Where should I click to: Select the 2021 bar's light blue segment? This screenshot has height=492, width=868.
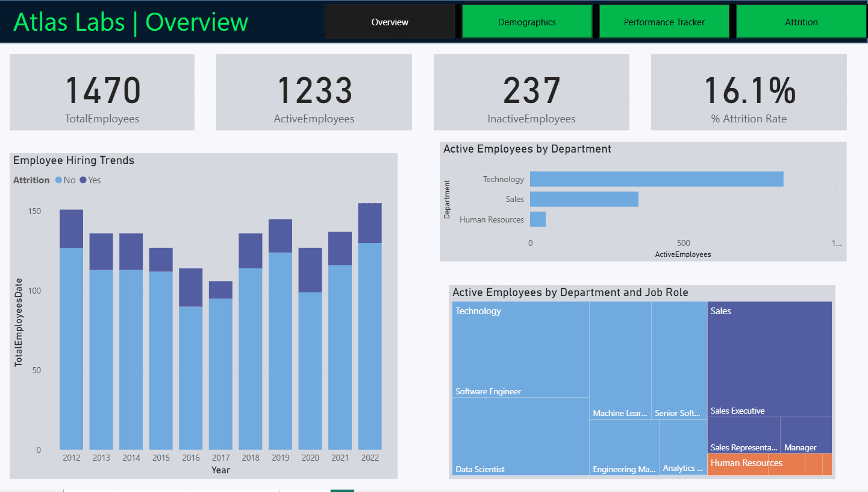(340, 358)
